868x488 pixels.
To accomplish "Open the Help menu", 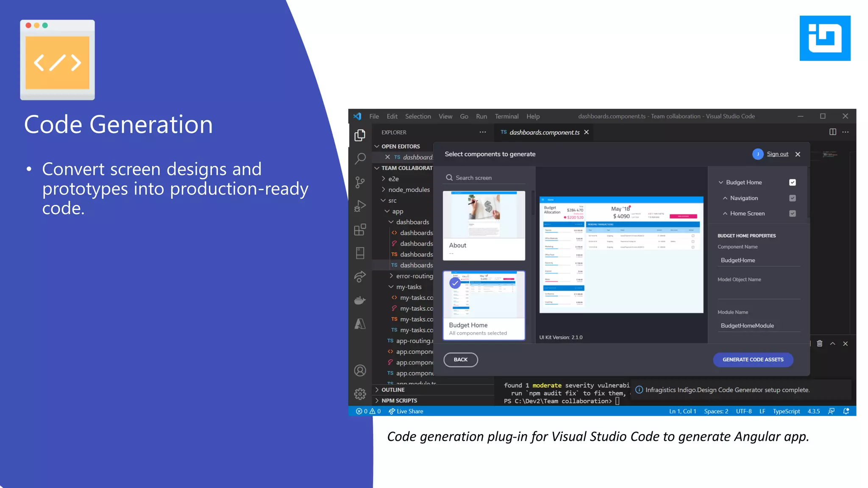I will (x=533, y=116).
